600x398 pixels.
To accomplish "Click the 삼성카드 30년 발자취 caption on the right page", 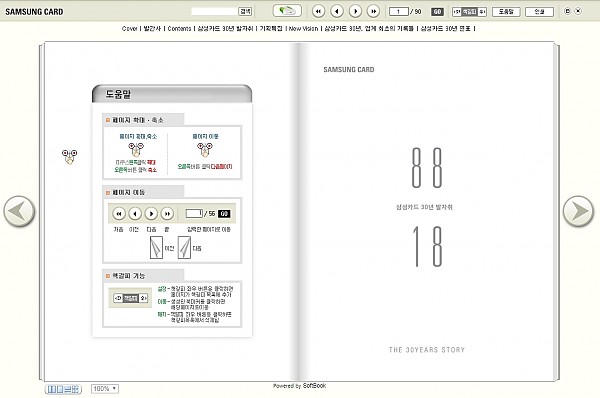I will (x=424, y=207).
